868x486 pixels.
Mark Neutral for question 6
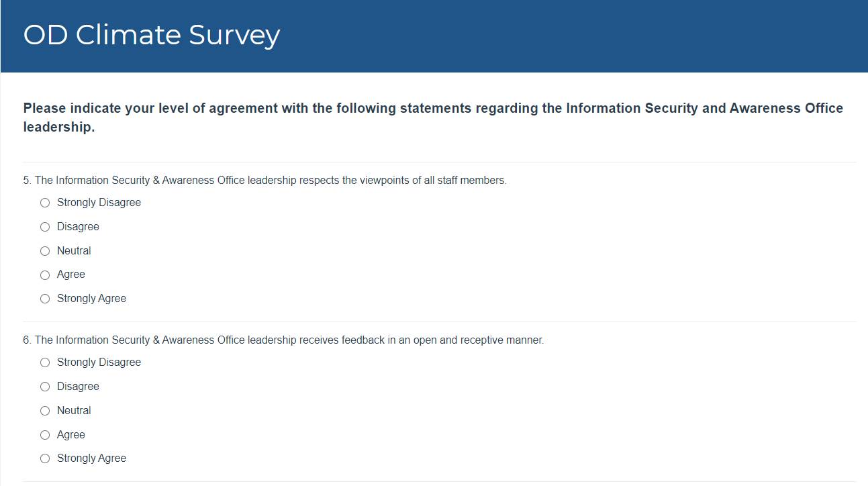click(45, 411)
